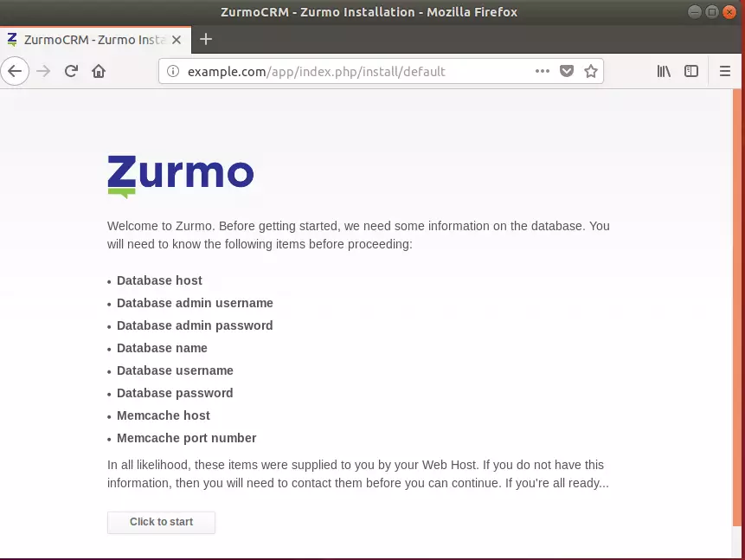
Task: Click the 'Database host' list item
Action: pos(159,280)
